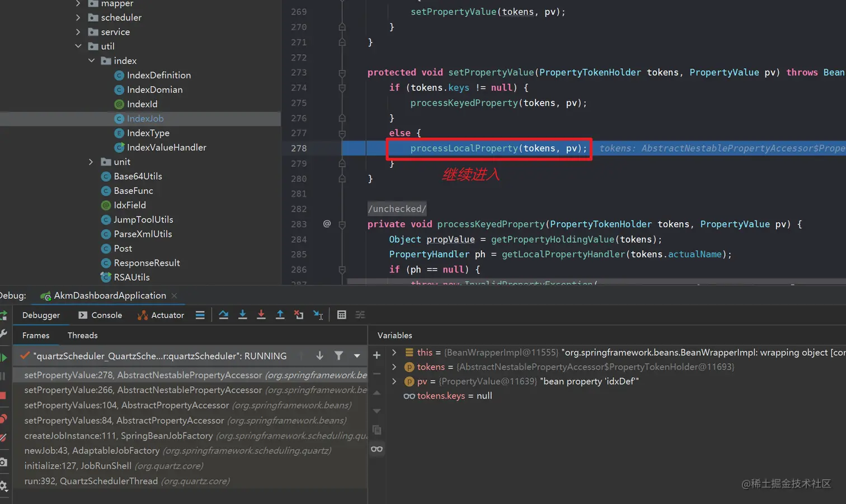This screenshot has width=846, height=504.
Task: Click the Drop Frame icon
Action: (x=299, y=315)
